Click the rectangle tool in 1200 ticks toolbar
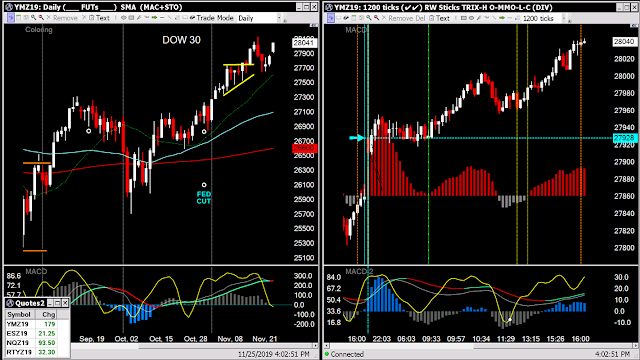Screen dimensions: 640x360 [x=465, y=18]
